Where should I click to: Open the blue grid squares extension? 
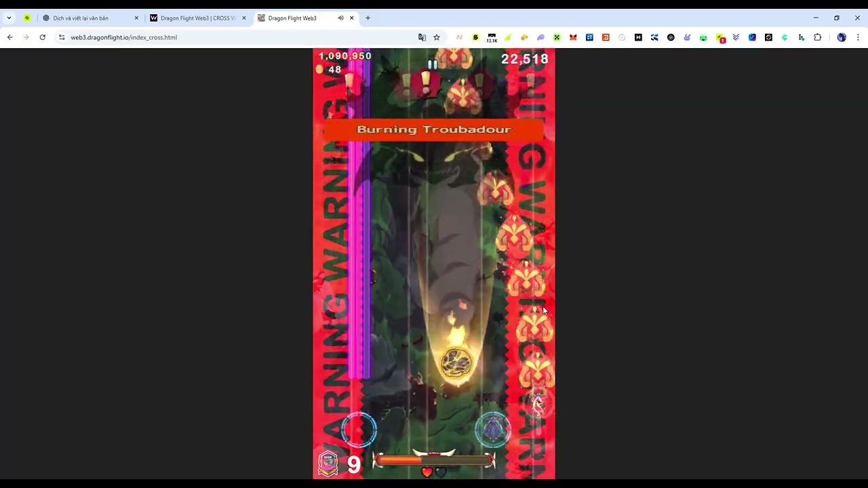[x=589, y=37]
